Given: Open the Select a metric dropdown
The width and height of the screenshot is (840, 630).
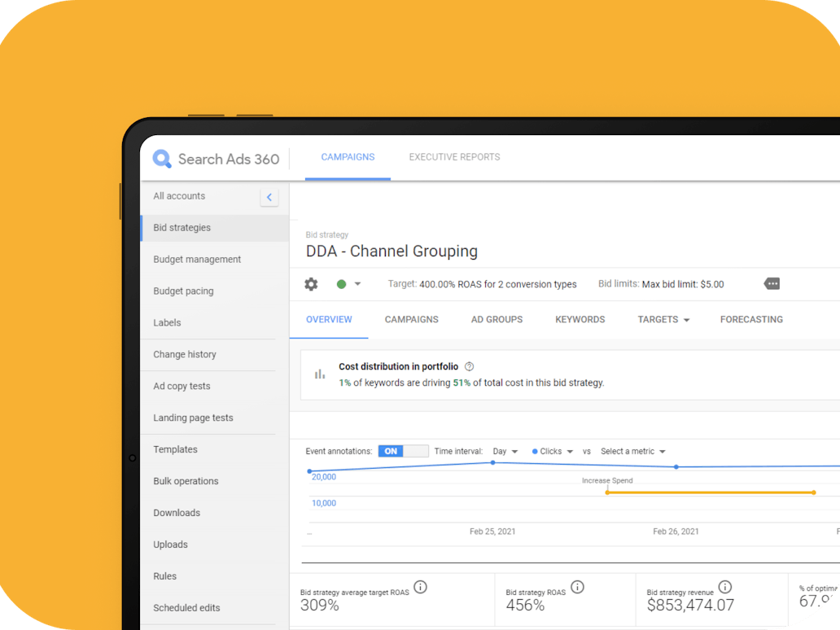Looking at the screenshot, I should 633,452.
